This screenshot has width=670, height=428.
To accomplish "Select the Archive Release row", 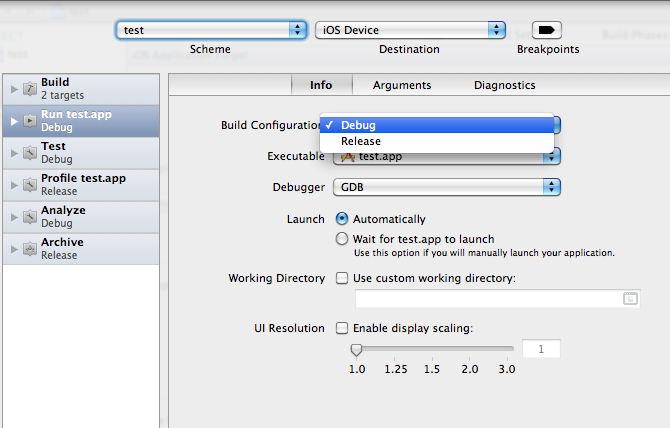I will coord(81,249).
